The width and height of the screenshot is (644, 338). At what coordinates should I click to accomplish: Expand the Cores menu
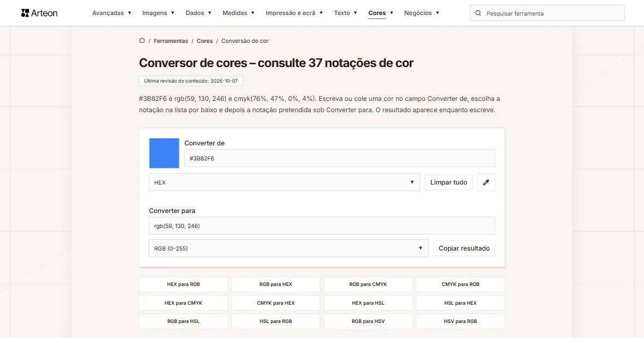click(381, 13)
